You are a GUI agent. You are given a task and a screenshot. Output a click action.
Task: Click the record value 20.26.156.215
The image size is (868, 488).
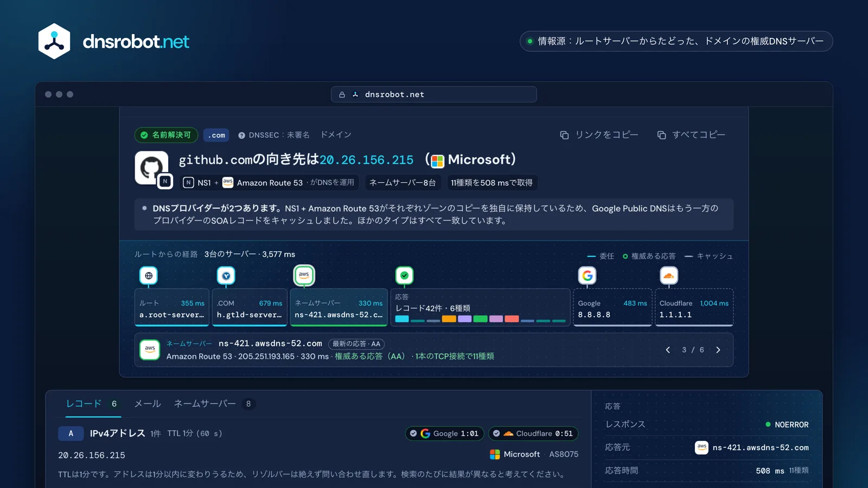click(92, 455)
